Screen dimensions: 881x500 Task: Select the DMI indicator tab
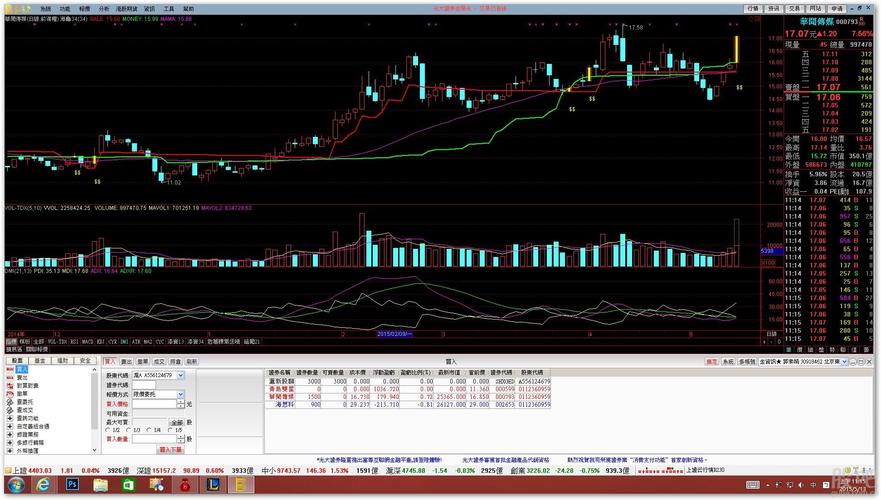pos(124,342)
